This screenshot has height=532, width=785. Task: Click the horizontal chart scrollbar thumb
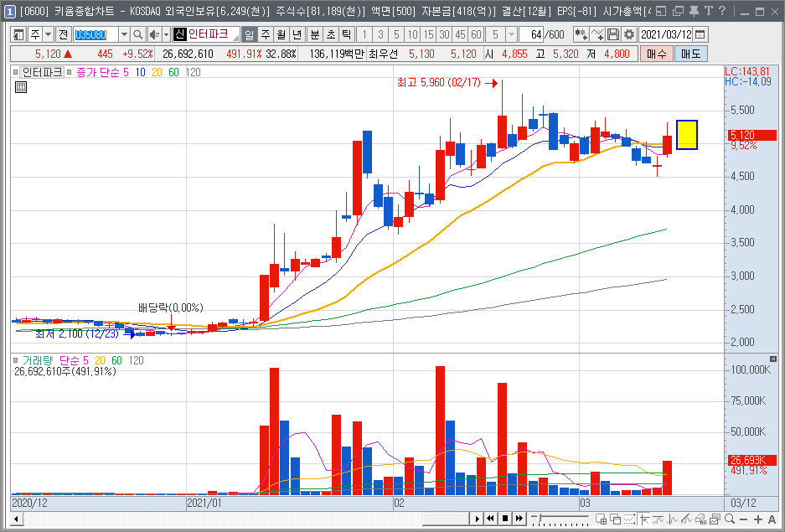[446, 519]
